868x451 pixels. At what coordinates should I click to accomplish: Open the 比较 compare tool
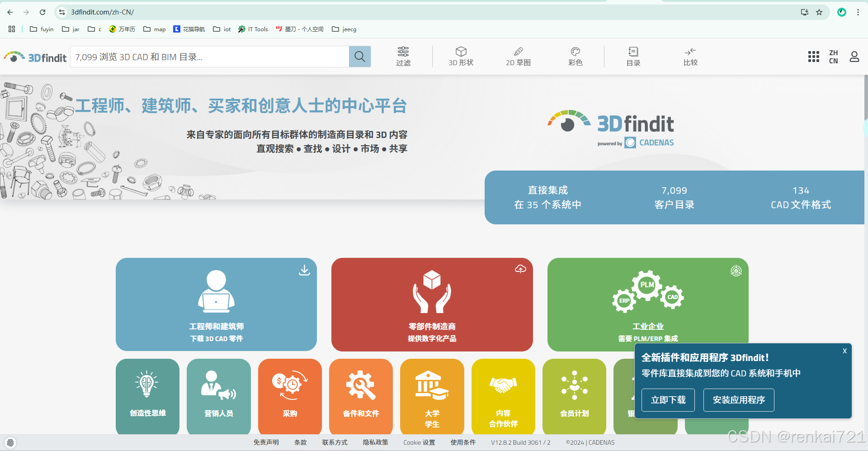[x=690, y=57]
